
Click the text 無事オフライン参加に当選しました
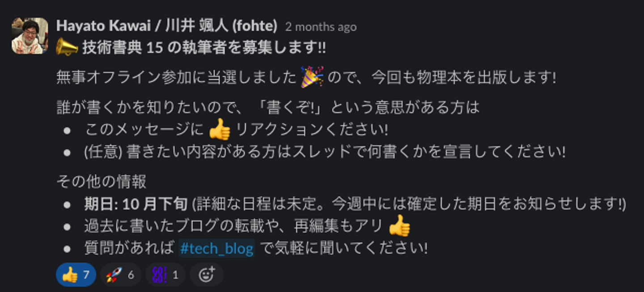176,78
